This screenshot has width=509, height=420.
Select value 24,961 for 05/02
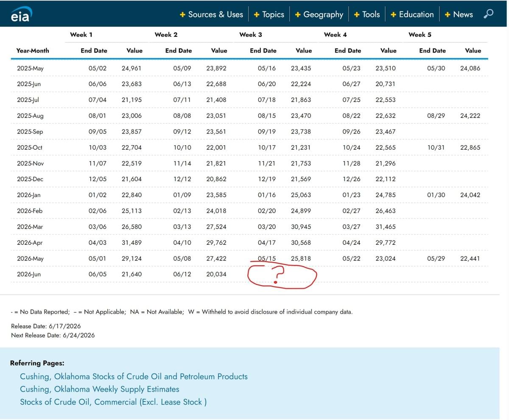(131, 68)
